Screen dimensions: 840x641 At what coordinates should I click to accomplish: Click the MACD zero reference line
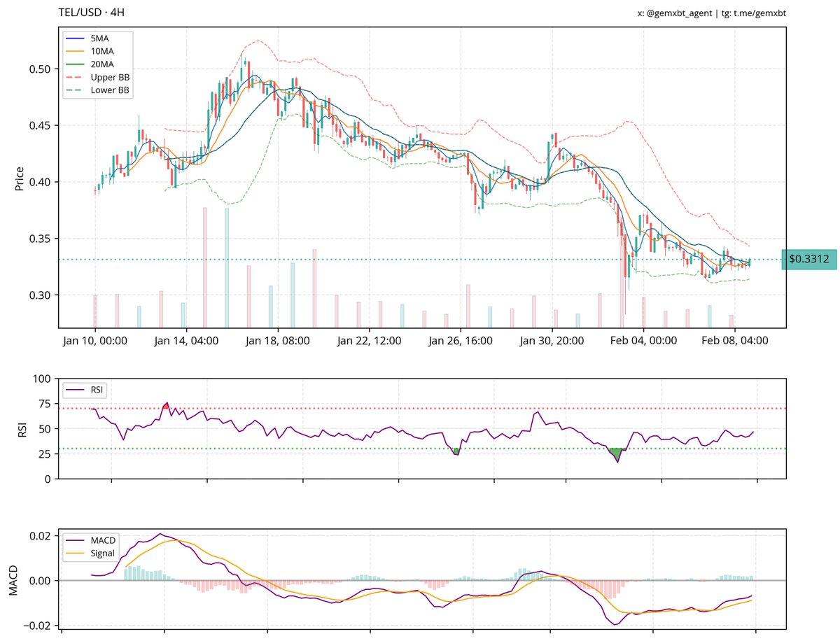click(x=420, y=579)
